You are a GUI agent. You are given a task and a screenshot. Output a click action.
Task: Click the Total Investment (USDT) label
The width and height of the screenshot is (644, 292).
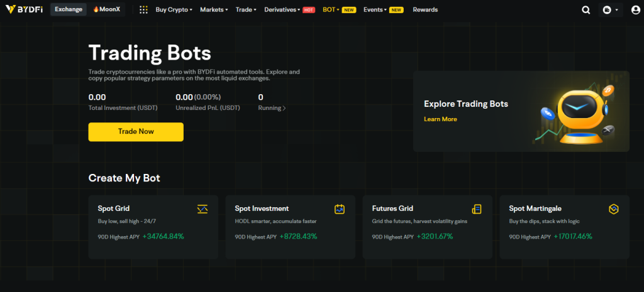tap(123, 108)
